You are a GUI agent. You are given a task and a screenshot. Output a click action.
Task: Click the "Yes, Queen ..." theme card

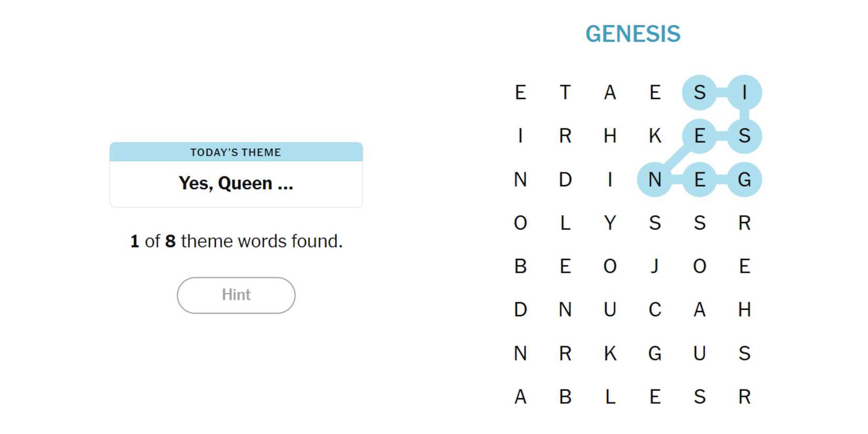click(x=236, y=183)
